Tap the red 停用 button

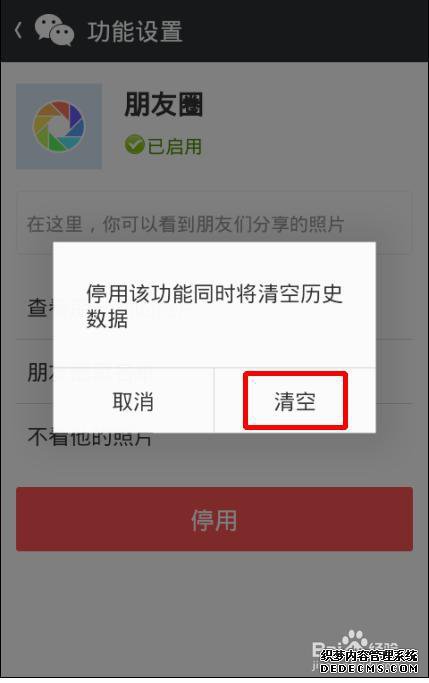tap(214, 519)
